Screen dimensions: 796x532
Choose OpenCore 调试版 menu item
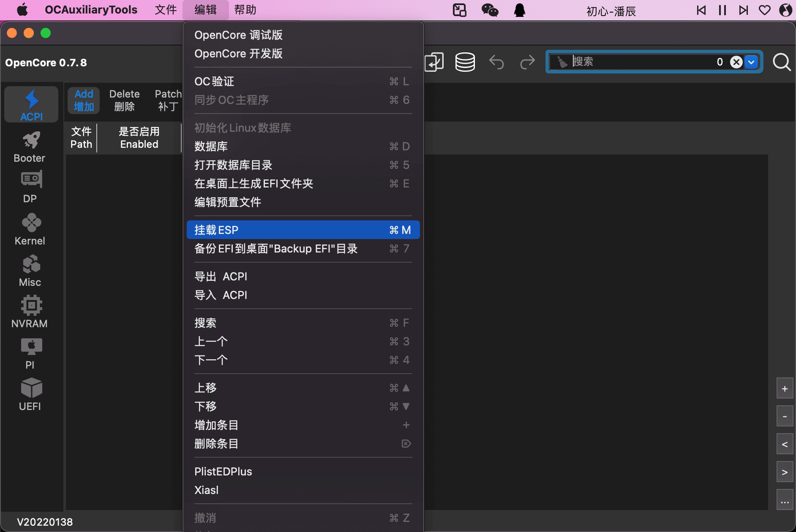click(x=303, y=35)
